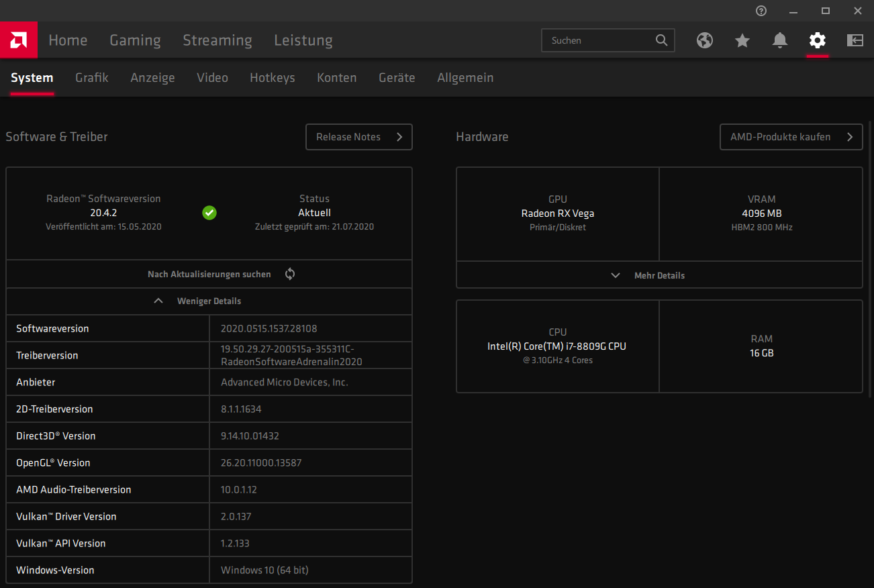Click HBM2 800 MHz text
The width and height of the screenshot is (874, 588).
pos(761,228)
